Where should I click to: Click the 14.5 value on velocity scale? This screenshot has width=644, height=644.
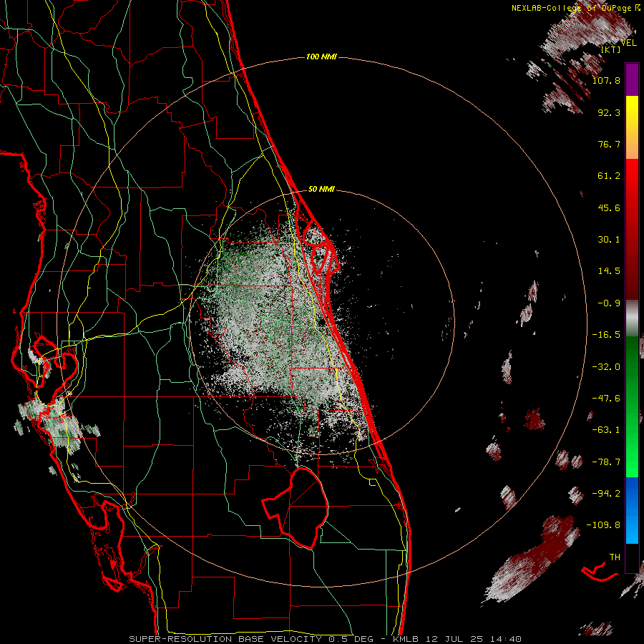coord(609,271)
